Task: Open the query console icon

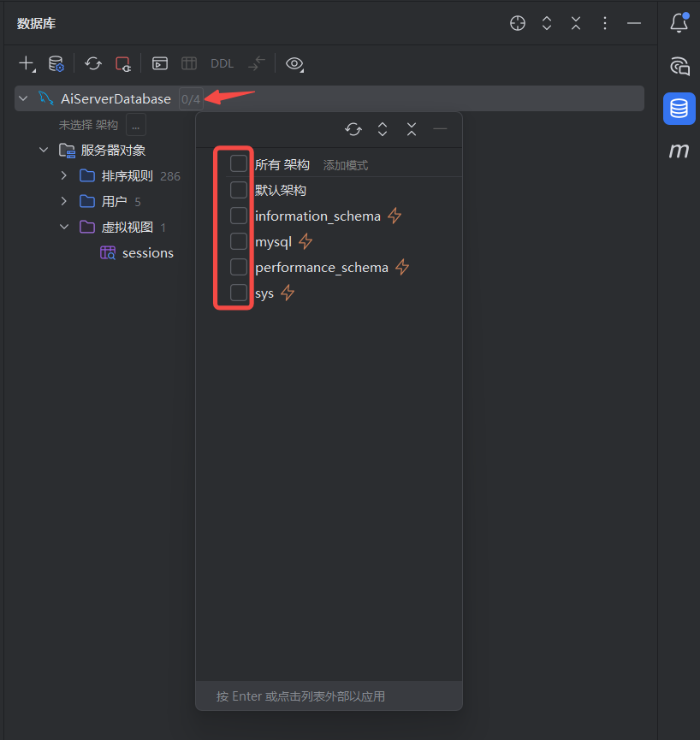Action: click(160, 63)
